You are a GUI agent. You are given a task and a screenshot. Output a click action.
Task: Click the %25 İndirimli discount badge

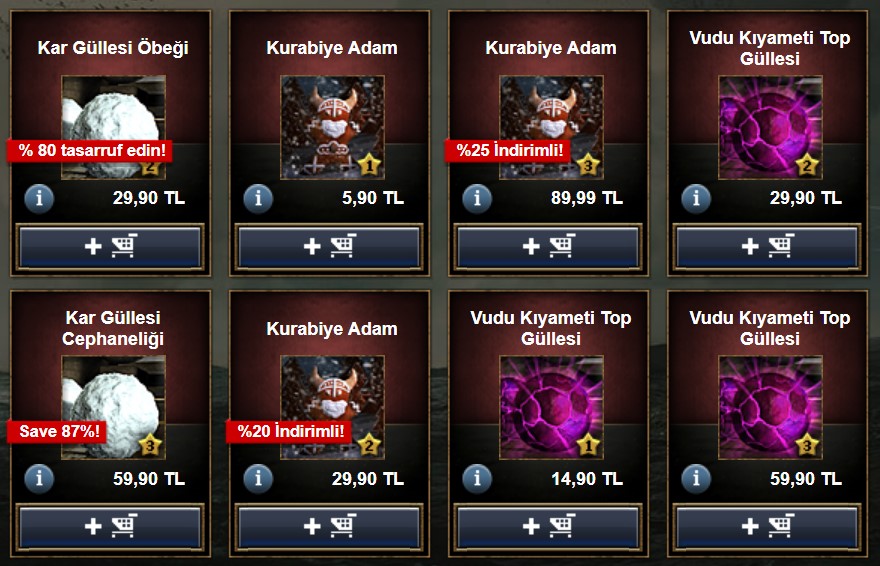[508, 150]
